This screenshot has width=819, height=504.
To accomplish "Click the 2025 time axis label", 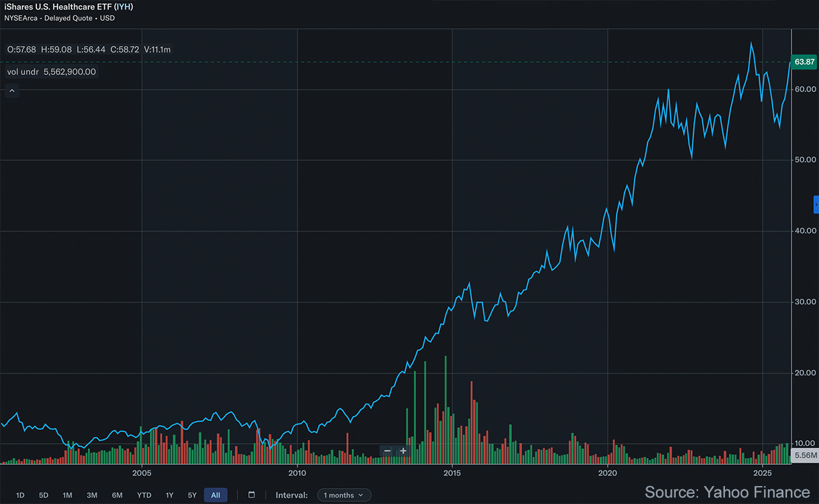I will click(763, 473).
